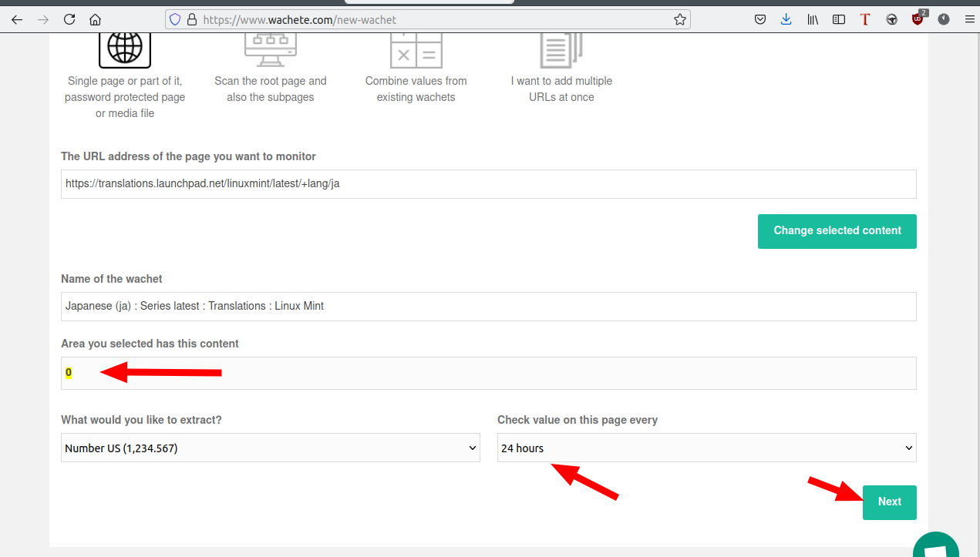Viewport: 980px width, 557px height.
Task: Open the browser home page
Action: [95, 20]
